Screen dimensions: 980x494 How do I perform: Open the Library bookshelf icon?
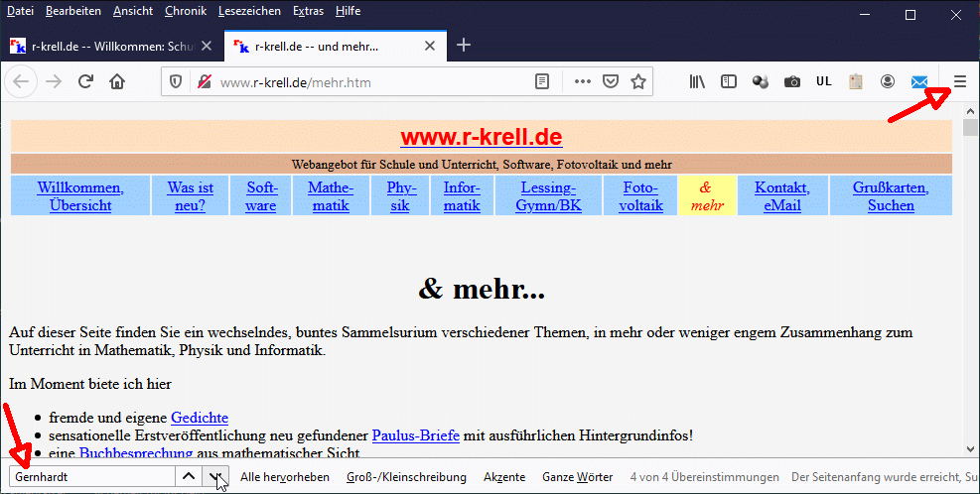pyautogui.click(x=698, y=82)
